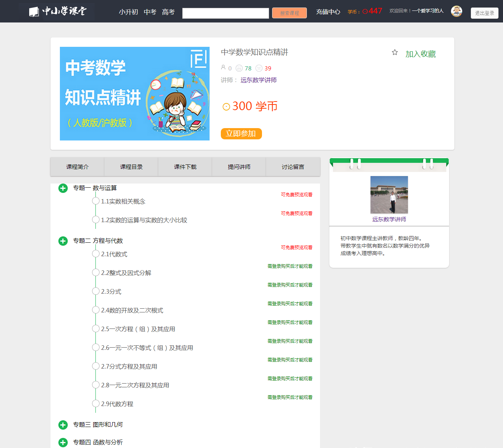This screenshot has height=448, width=503.
Task: Select lesson circle for 2.1代数式
Action: [x=96, y=254]
